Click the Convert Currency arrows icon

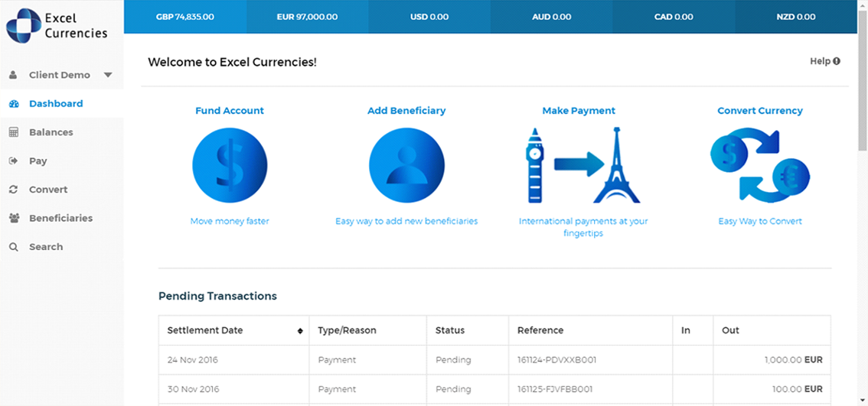point(759,165)
